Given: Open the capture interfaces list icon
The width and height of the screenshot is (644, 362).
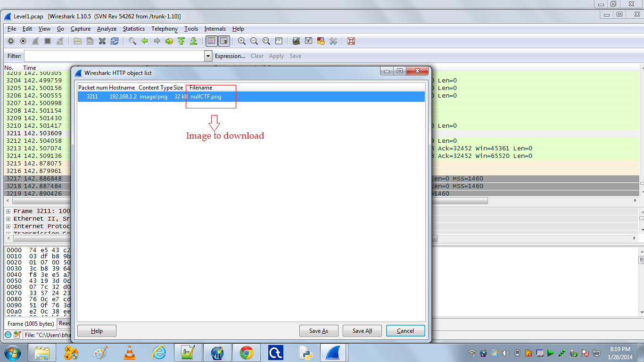Looking at the screenshot, I should [x=11, y=41].
